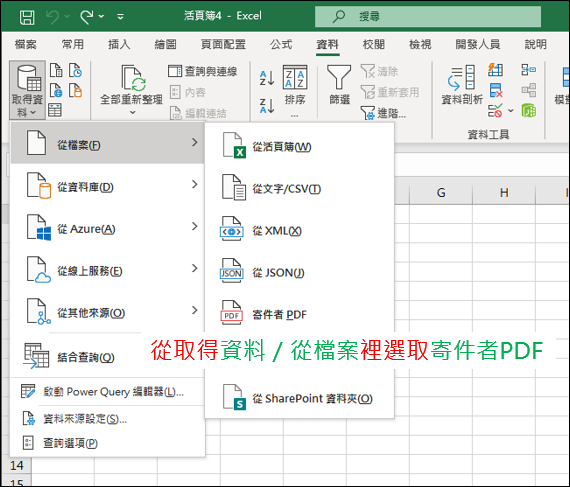Open Customize Quick Access Toolbar dropdown
This screenshot has width=570, height=487.
(120, 17)
